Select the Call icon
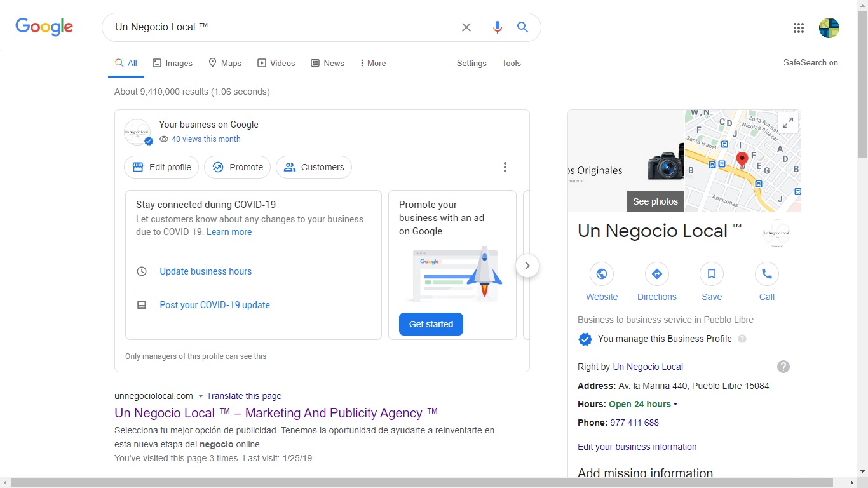The width and height of the screenshot is (868, 488). [766, 274]
